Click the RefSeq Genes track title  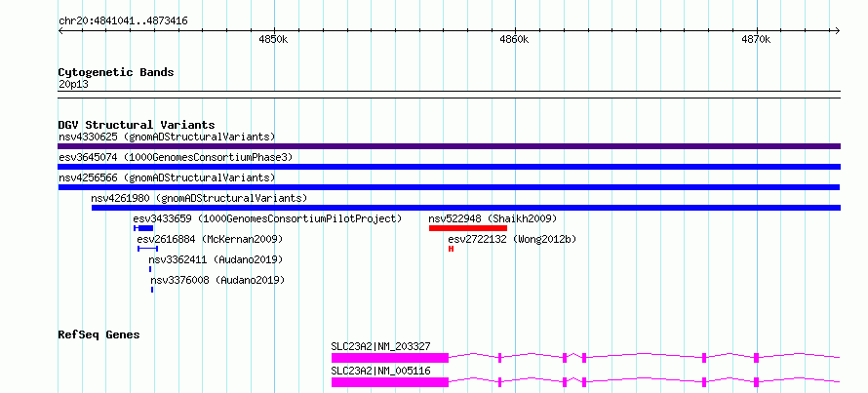[99, 334]
